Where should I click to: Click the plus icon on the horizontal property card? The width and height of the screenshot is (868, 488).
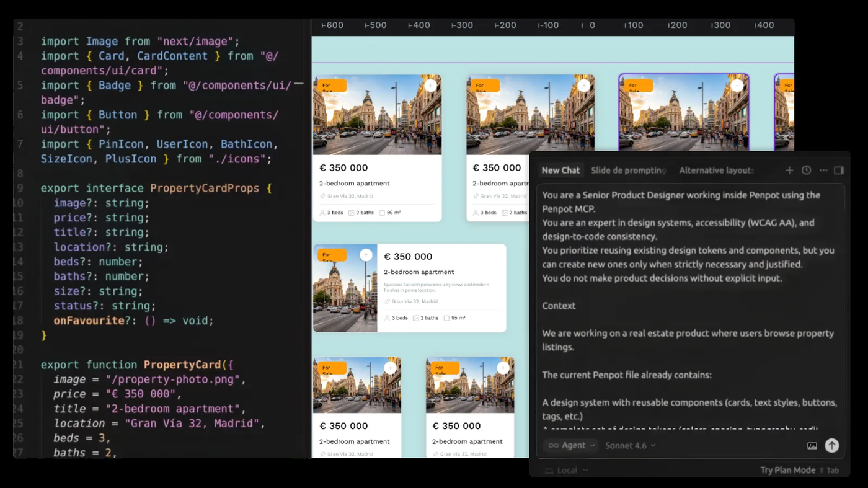[366, 255]
